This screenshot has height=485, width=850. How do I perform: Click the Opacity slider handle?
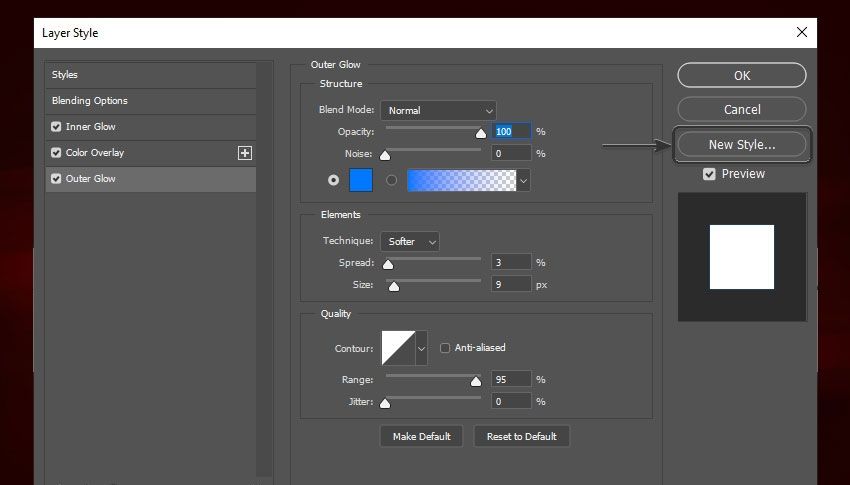point(481,133)
